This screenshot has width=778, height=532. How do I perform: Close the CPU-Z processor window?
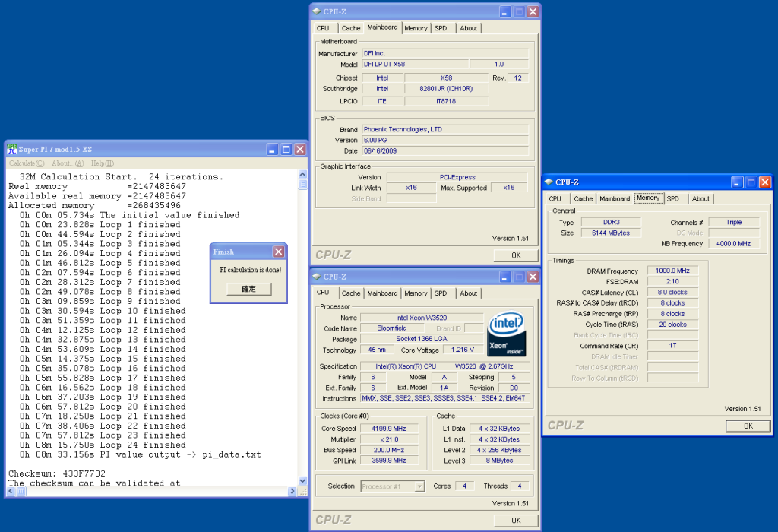533,277
